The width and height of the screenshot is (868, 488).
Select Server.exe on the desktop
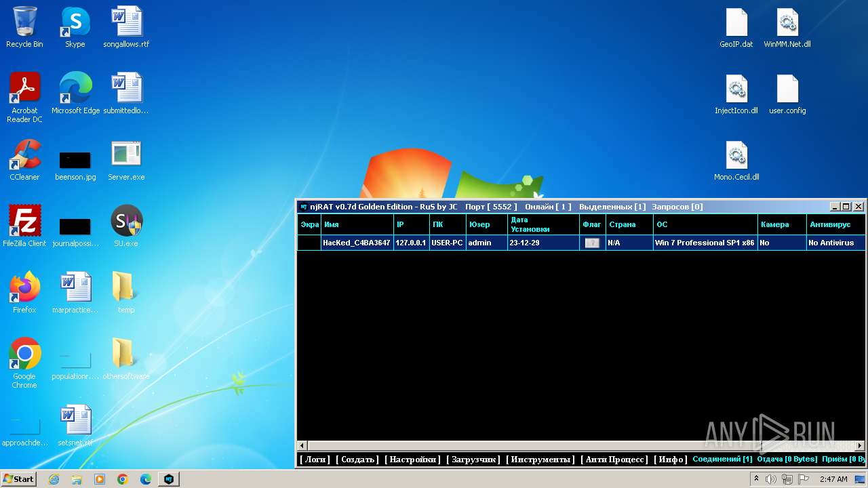point(126,160)
